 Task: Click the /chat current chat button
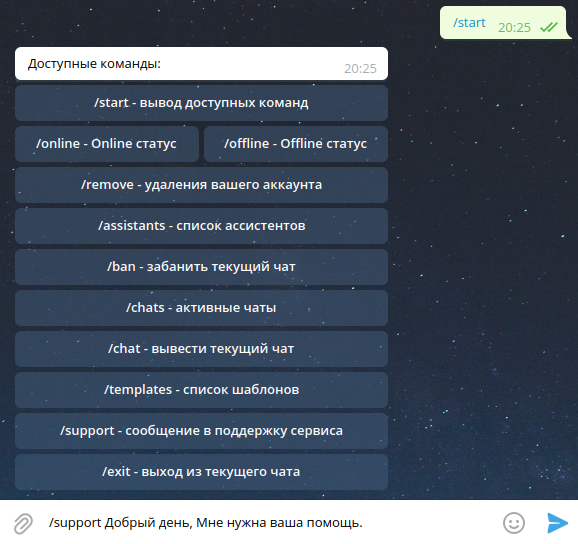(x=201, y=349)
